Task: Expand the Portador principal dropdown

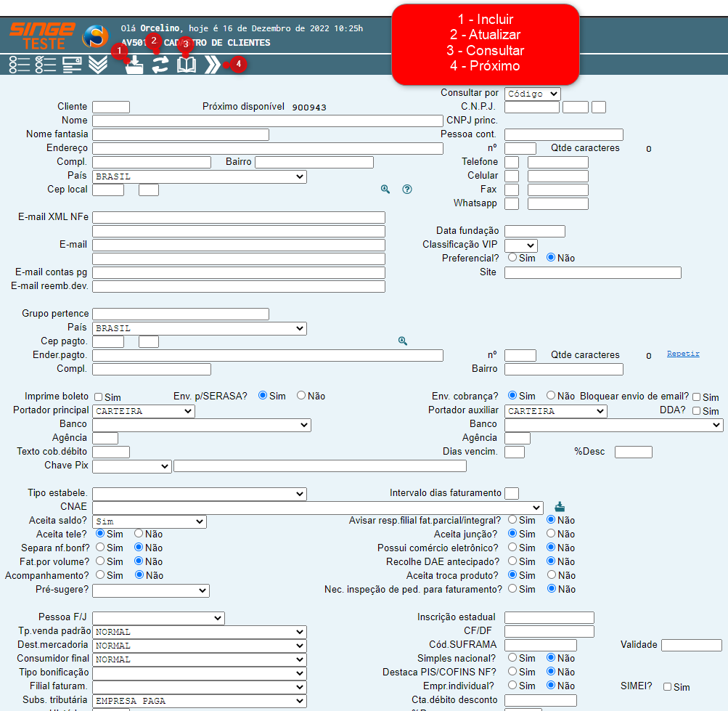Action: [x=144, y=411]
